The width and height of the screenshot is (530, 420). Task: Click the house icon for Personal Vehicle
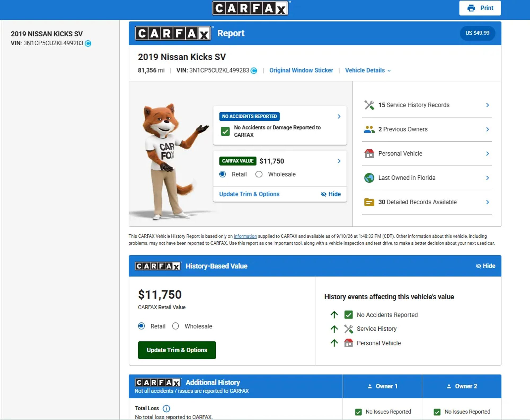click(369, 154)
